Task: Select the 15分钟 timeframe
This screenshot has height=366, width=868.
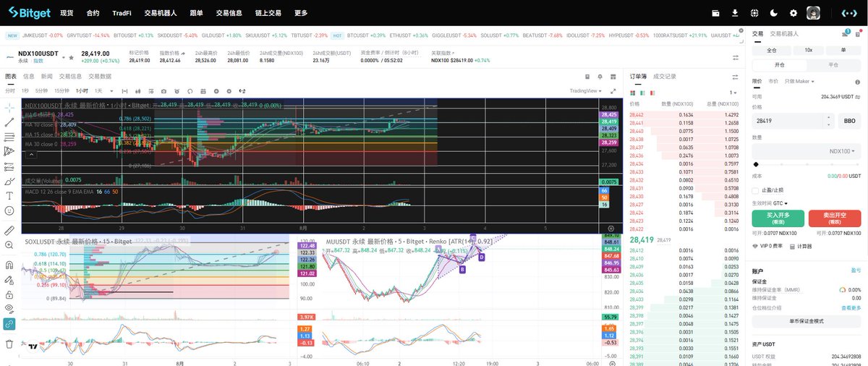Action: [62, 91]
